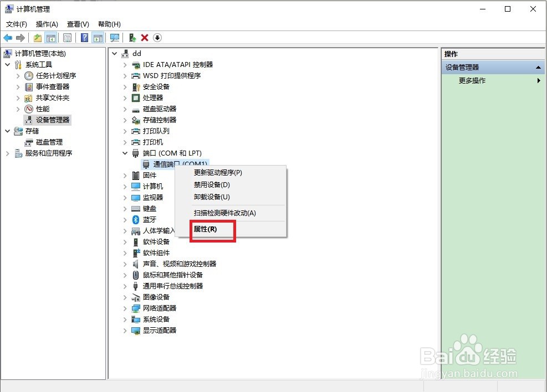Select the 存储控制器 category label
This screenshot has width=547, height=392.
[160, 120]
